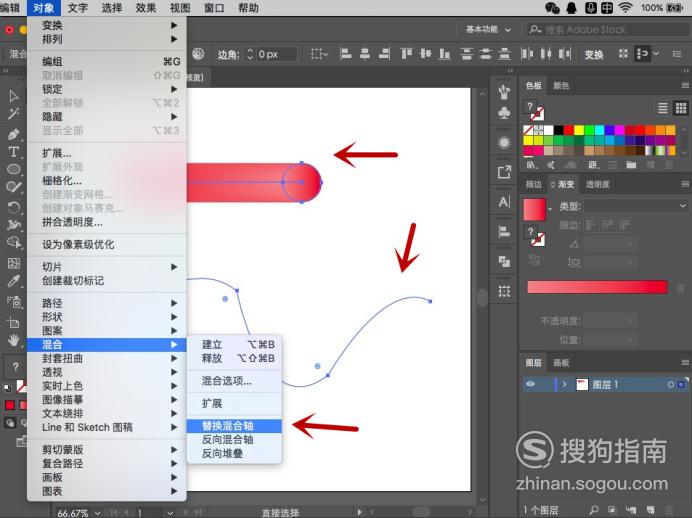This screenshot has height=518, width=692.
Task: Select the Type tool
Action: pyautogui.click(x=14, y=152)
